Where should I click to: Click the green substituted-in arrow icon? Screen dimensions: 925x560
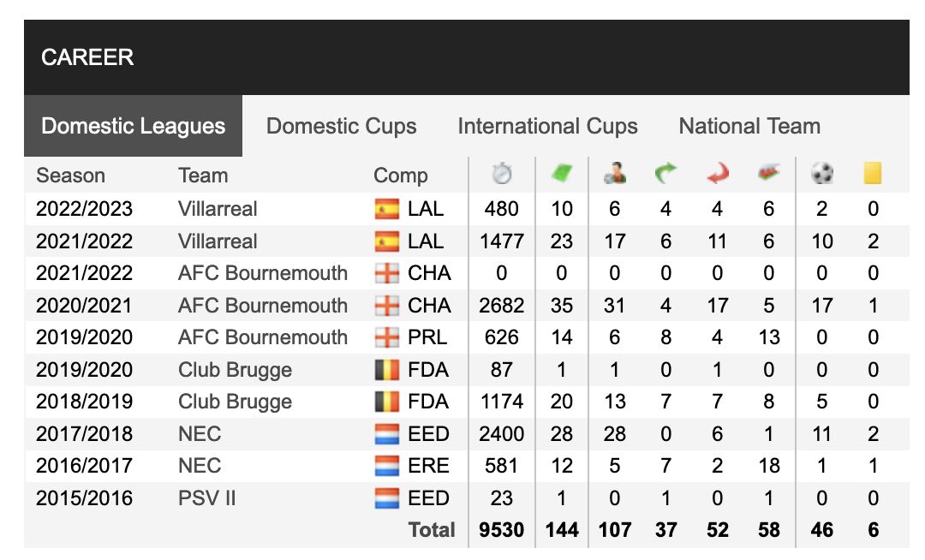666,173
